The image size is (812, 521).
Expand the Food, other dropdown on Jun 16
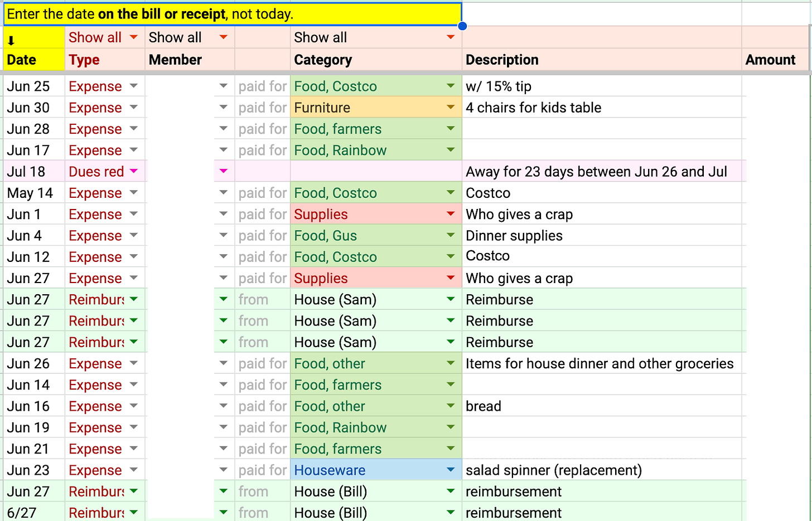pos(451,406)
